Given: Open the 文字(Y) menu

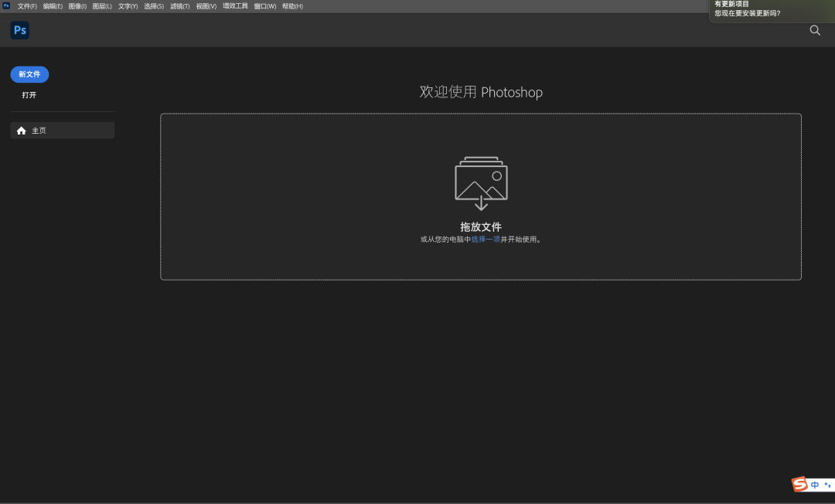Looking at the screenshot, I should point(128,6).
